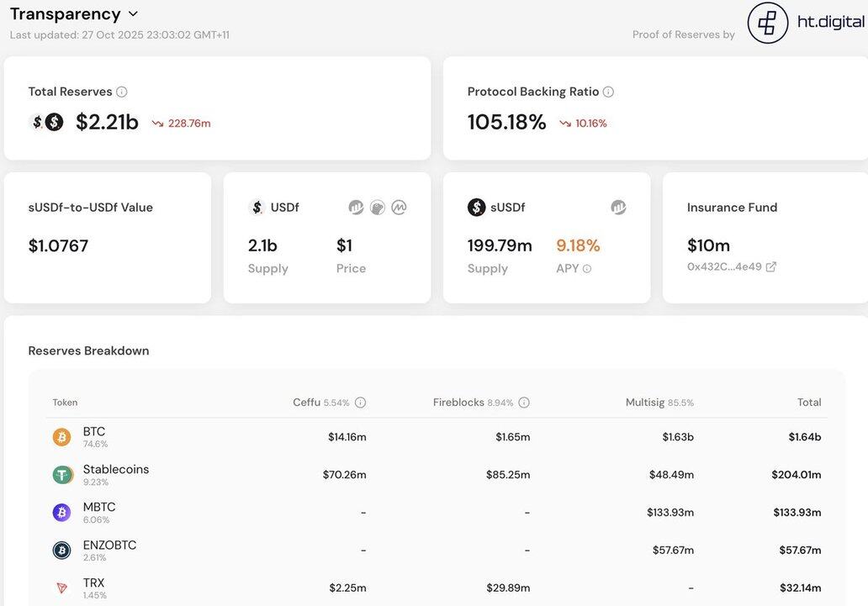The image size is (868, 606).
Task: Click the info icon next to APY
Action: [587, 269]
